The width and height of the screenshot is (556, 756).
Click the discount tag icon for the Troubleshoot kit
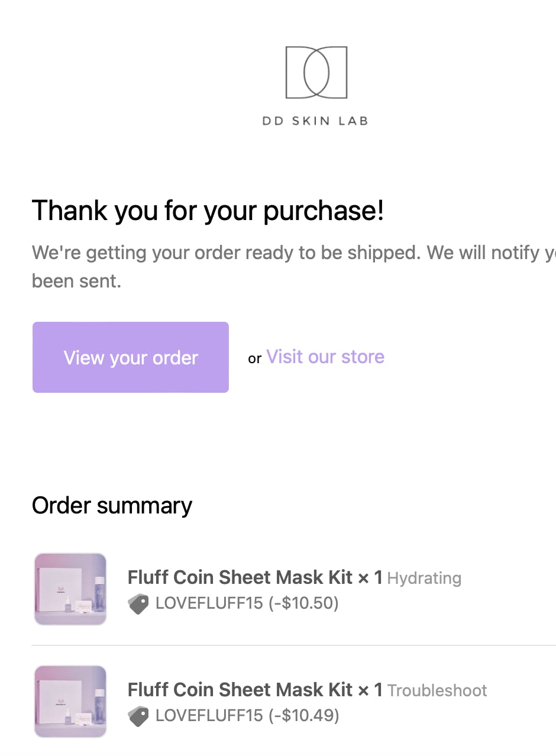click(x=138, y=716)
